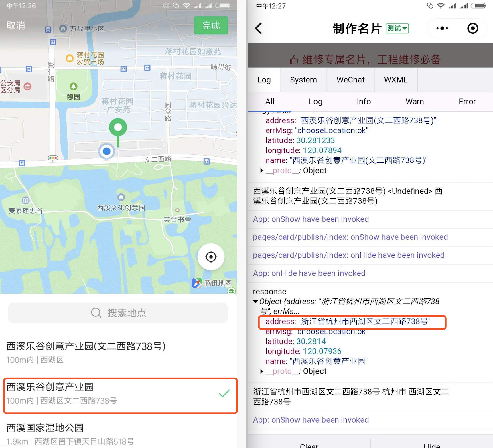Open the three-dot mini program menu

(x=442, y=28)
